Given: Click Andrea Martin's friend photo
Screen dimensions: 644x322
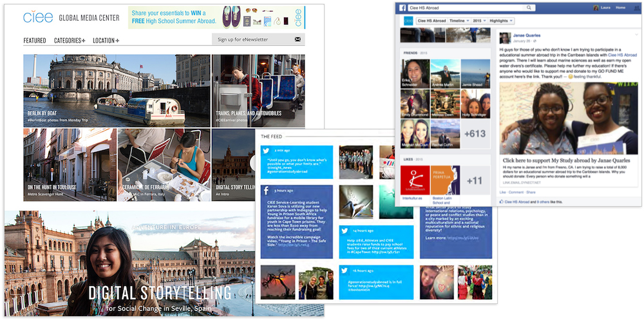Looking at the screenshot, I should (x=445, y=74).
